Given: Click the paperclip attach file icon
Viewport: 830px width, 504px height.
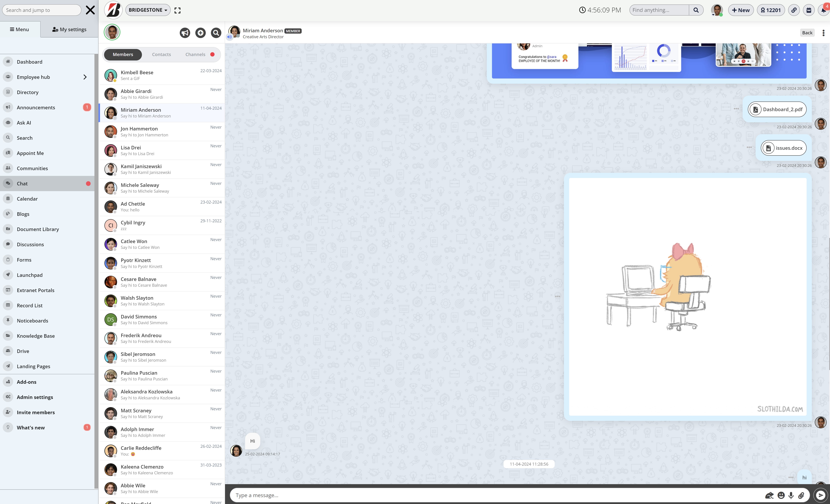Looking at the screenshot, I should pyautogui.click(x=801, y=495).
